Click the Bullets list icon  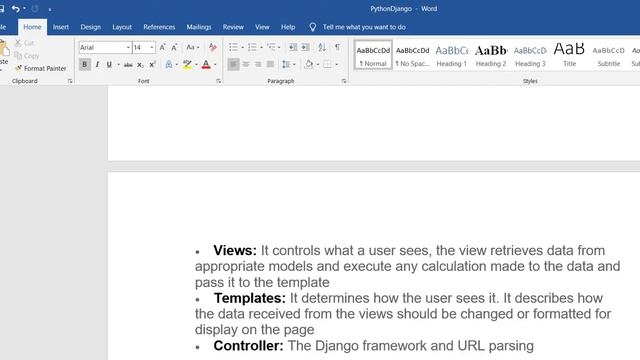[x=233, y=47]
